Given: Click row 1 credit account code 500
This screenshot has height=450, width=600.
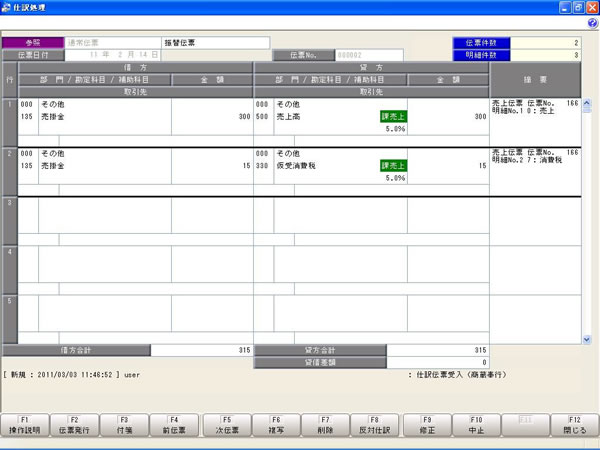Looking at the screenshot, I should 262,117.
